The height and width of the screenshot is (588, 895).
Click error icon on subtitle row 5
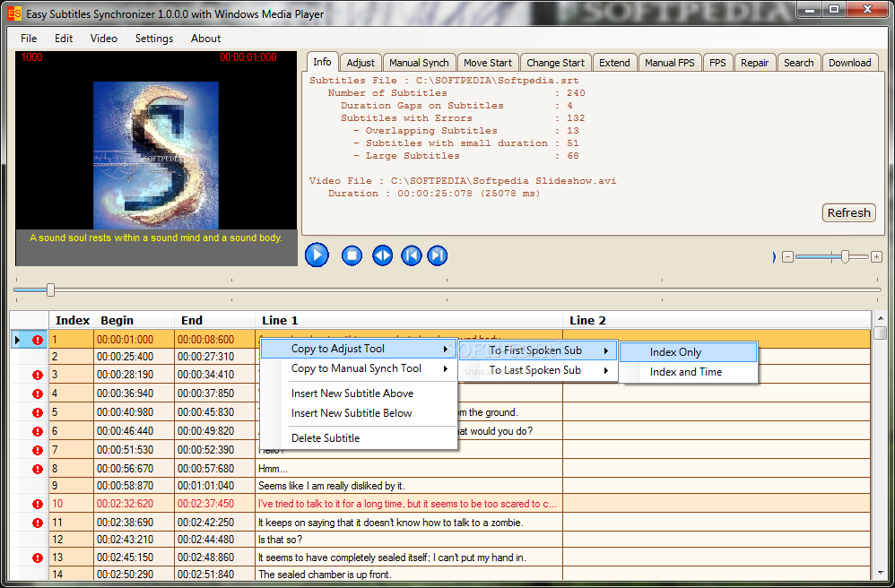point(38,412)
